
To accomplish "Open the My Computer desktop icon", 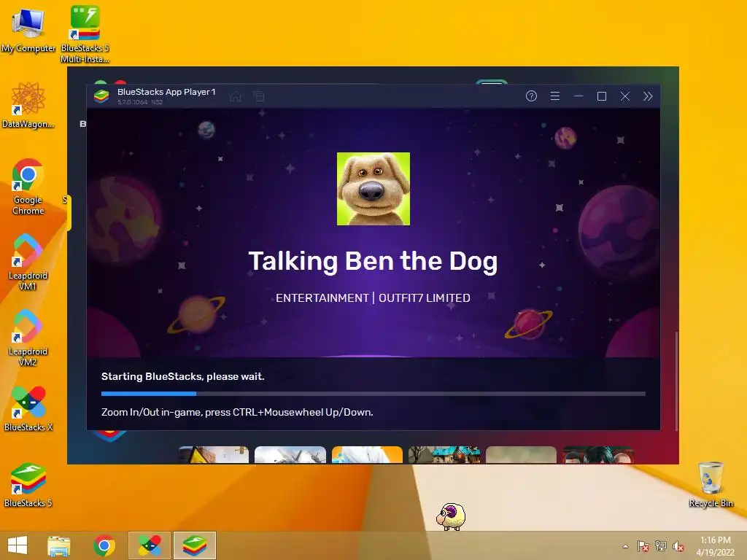I will coord(28,29).
